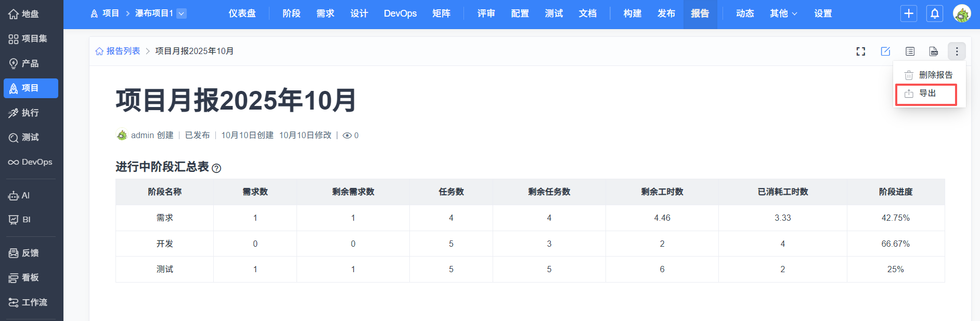The height and width of the screenshot is (321, 980).
Task: Click the home icon before 报告列表
Action: pos(99,51)
